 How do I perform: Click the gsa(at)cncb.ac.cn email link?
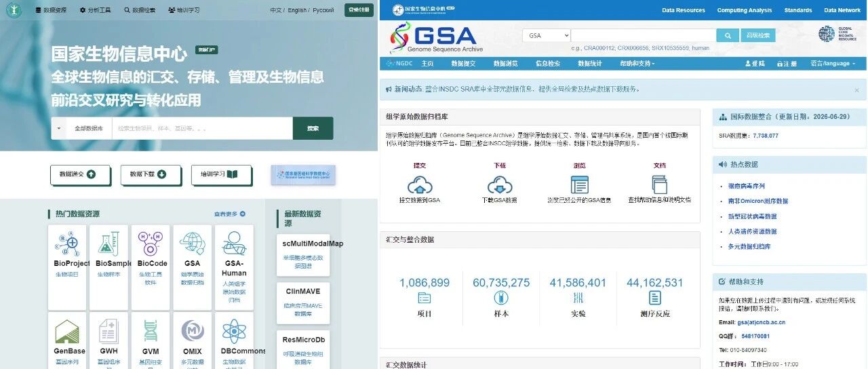click(762, 322)
